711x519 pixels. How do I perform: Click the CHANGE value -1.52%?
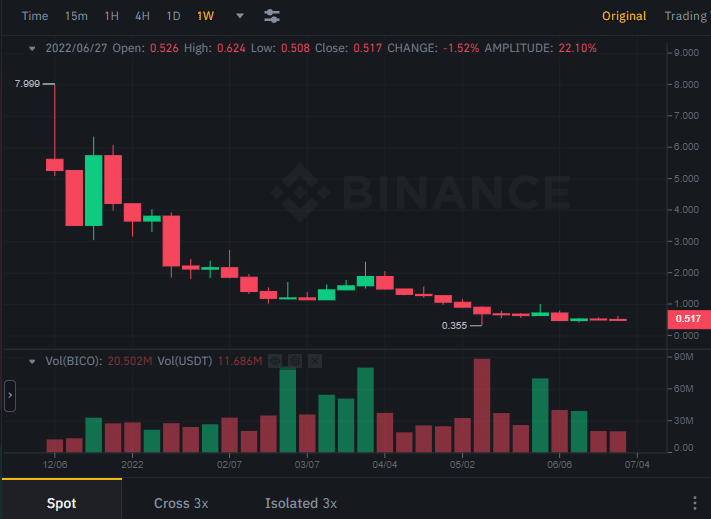click(x=461, y=48)
